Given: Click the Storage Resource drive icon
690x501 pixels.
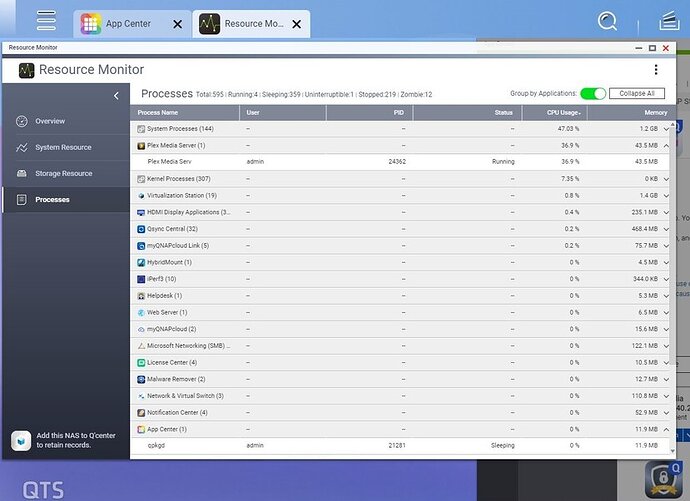Looking at the screenshot, I should [x=22, y=173].
